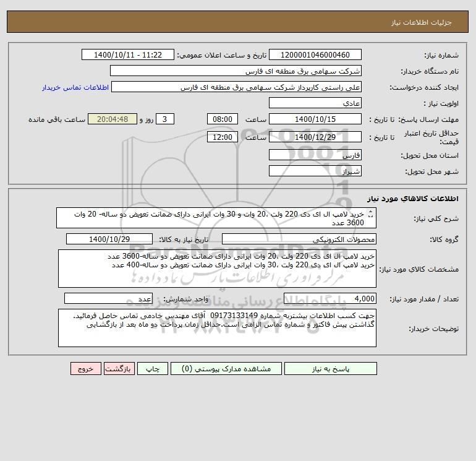Click the stepper arrows in شرح کلی نیاز box
Image resolution: width=476 pixels, height=461 pixels.
[370, 214]
